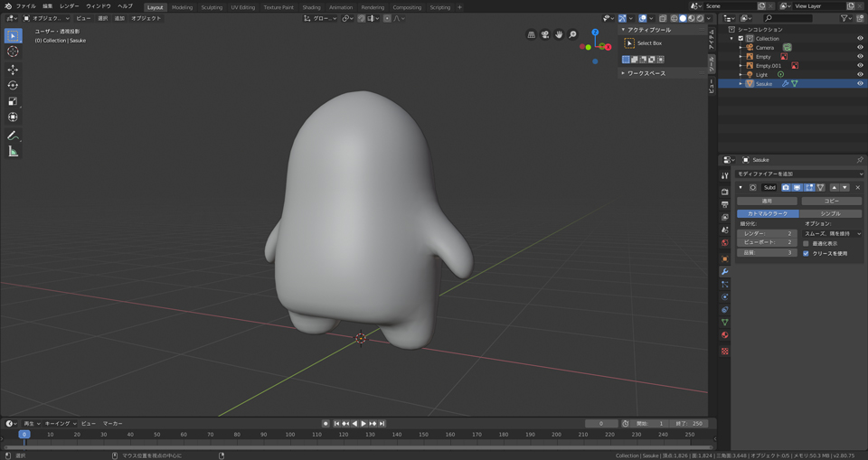
Task: Toggle X-ray display in viewport header
Action: (663, 18)
